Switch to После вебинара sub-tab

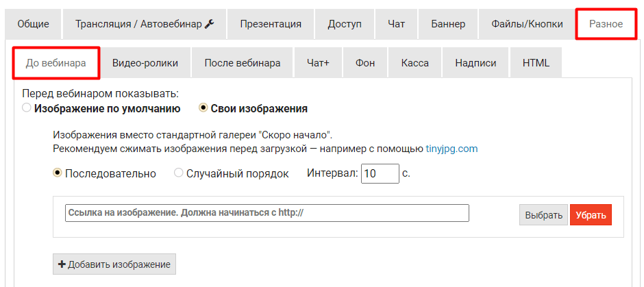242,63
